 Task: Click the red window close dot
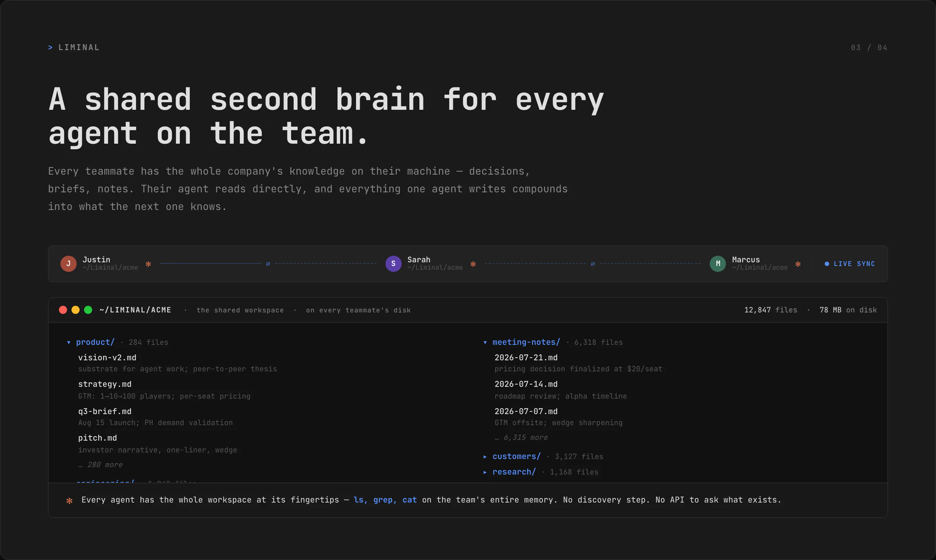click(x=63, y=310)
